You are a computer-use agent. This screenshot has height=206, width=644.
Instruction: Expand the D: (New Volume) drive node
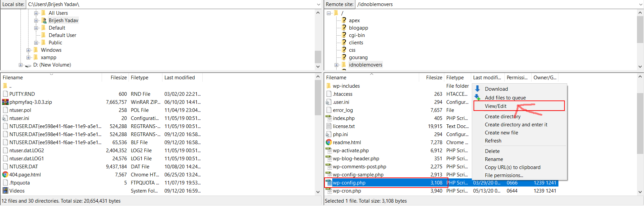coord(21,65)
